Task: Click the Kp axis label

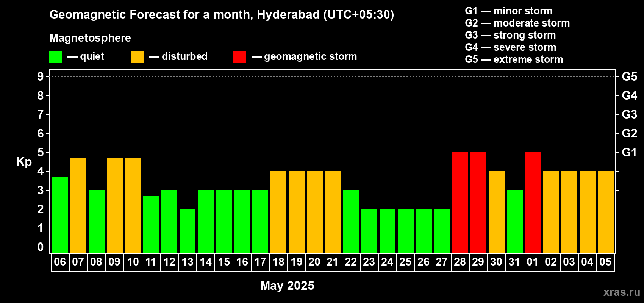Action: (24, 162)
